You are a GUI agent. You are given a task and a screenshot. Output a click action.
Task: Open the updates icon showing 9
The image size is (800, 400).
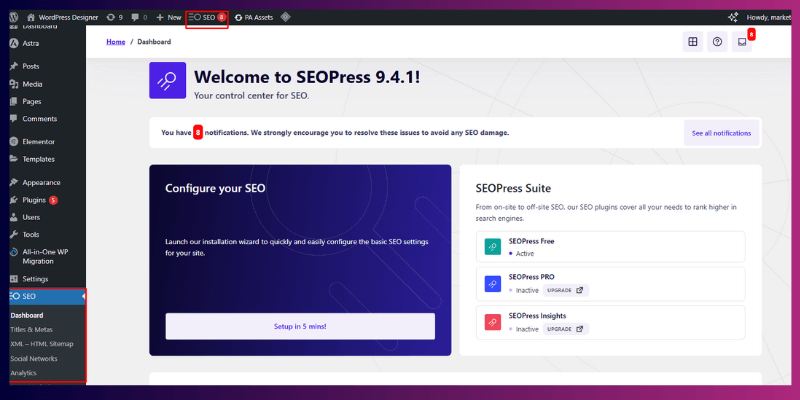[x=115, y=17]
